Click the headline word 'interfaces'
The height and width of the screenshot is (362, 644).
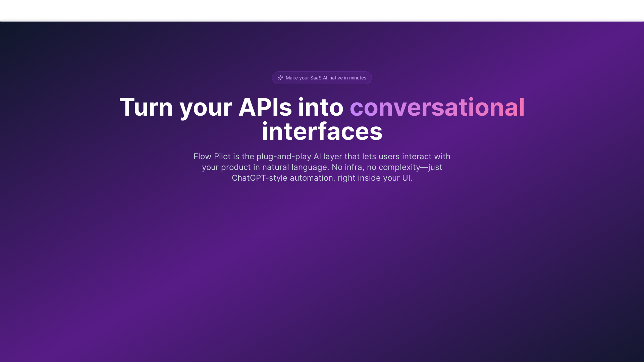click(x=322, y=131)
